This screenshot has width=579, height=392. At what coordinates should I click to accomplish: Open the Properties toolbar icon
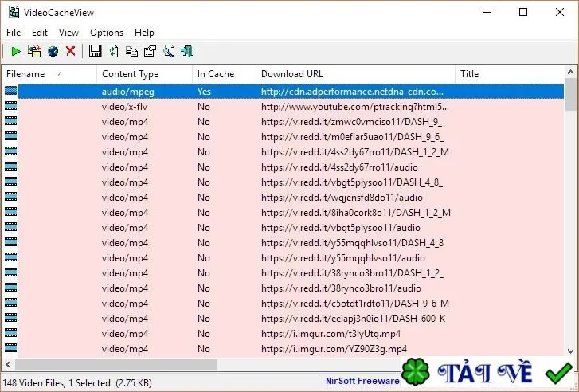(x=150, y=51)
